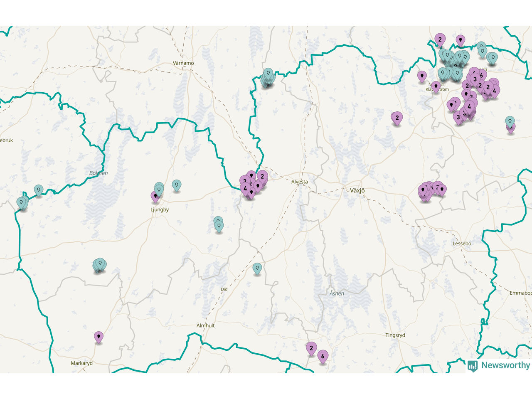Image resolution: width=532 pixels, height=399 pixels.
Task: Open the rightmost purple '4' marker in northeast cluster
Action: (494, 91)
